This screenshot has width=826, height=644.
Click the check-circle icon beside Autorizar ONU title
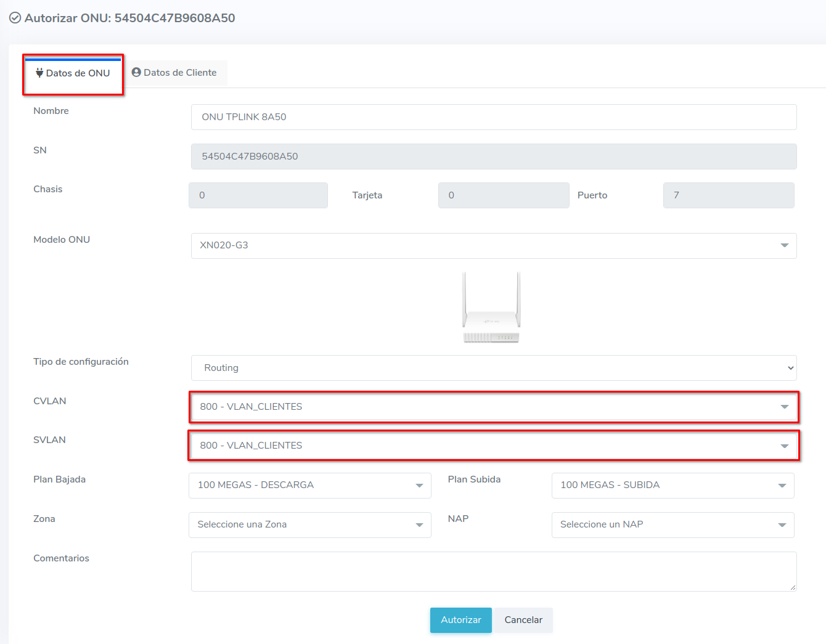(15, 18)
